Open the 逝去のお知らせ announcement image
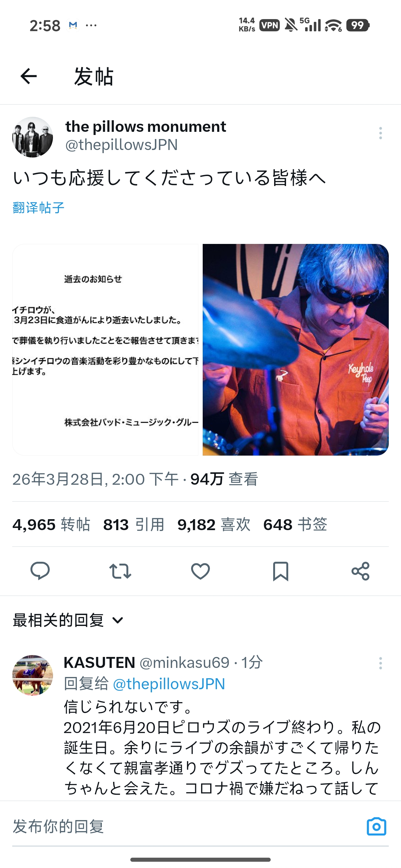 click(x=105, y=350)
